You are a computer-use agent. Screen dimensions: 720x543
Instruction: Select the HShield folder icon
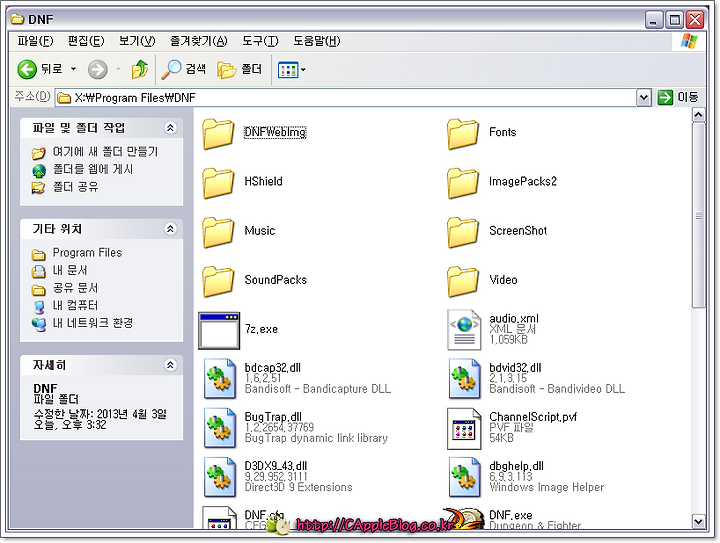tap(219, 183)
